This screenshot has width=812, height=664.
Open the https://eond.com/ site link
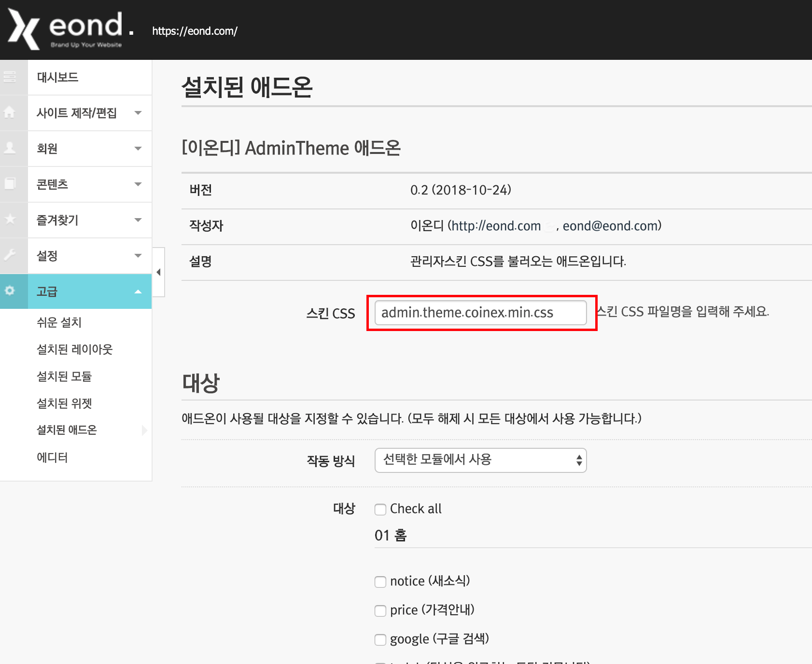(x=195, y=31)
